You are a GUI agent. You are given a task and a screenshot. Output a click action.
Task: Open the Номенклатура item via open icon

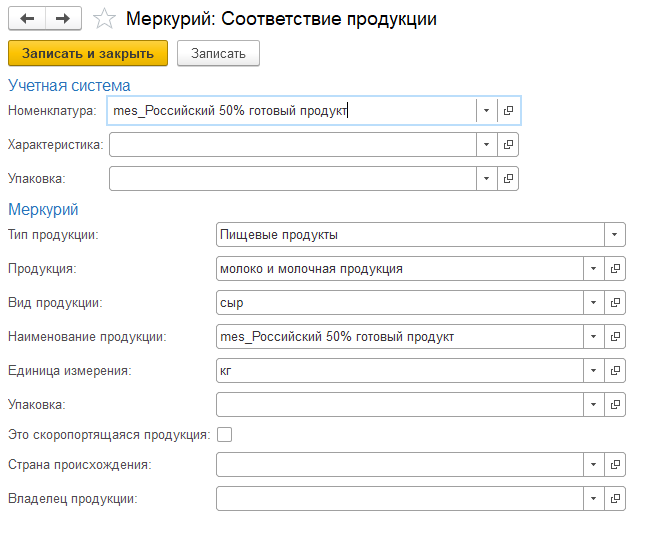coord(508,111)
